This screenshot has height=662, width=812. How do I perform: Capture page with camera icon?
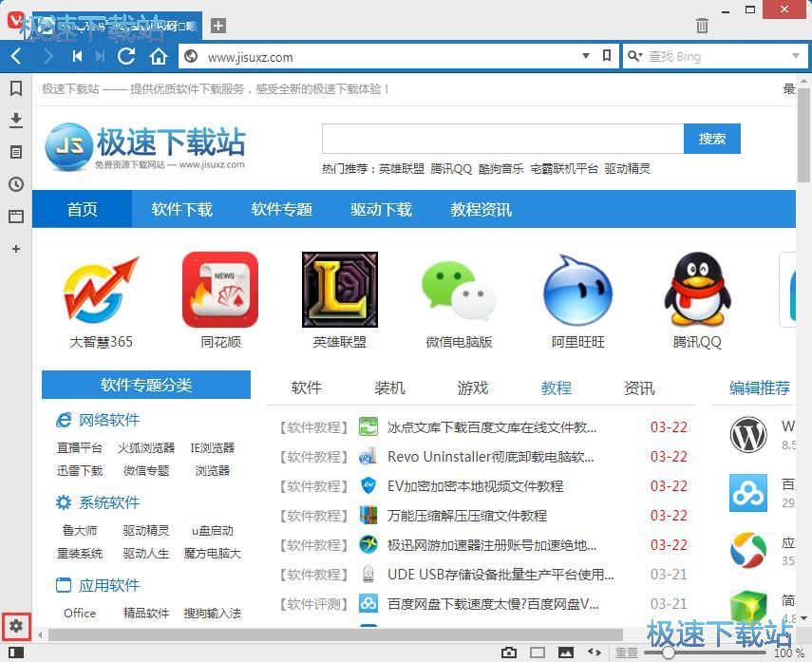click(509, 653)
